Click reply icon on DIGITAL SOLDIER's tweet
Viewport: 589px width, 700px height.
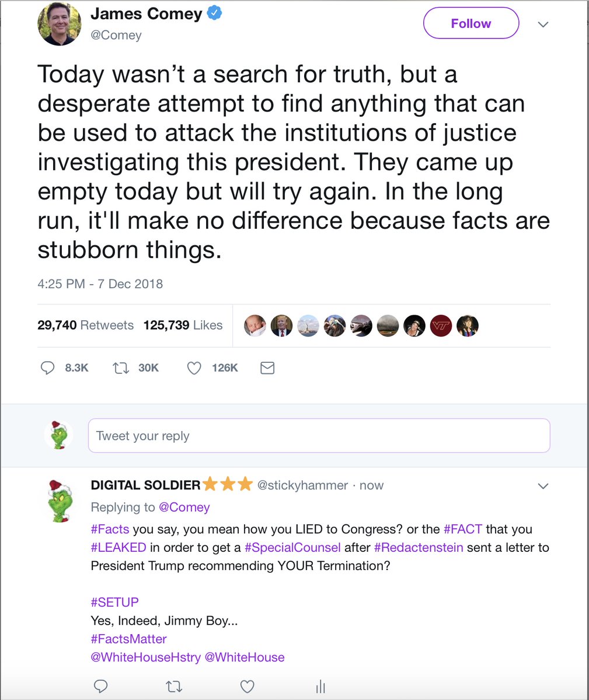[100, 687]
